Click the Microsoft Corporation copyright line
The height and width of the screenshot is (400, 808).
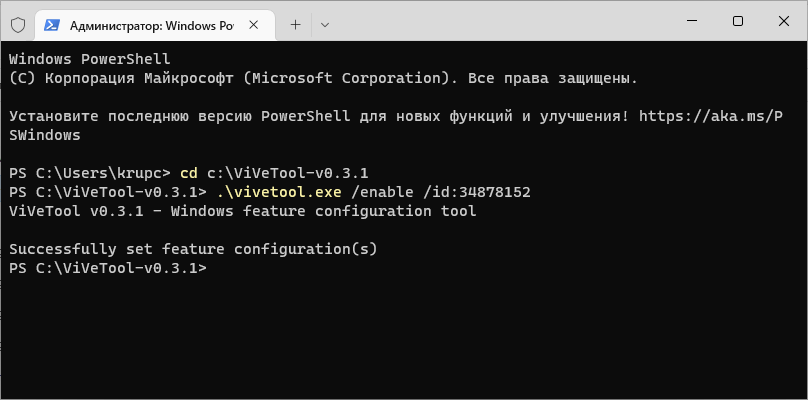tap(324, 78)
